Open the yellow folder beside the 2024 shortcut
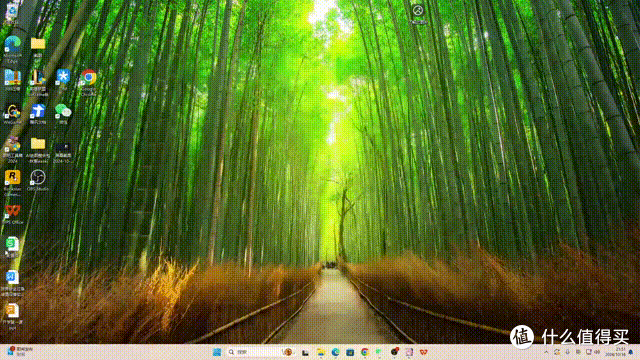Screen dimensions: 640x360 38,144
